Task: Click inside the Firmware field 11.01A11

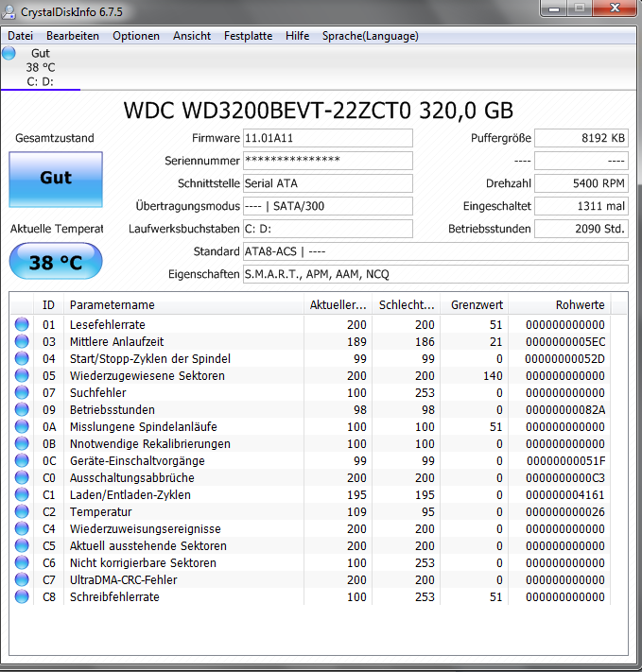Action: click(328, 138)
